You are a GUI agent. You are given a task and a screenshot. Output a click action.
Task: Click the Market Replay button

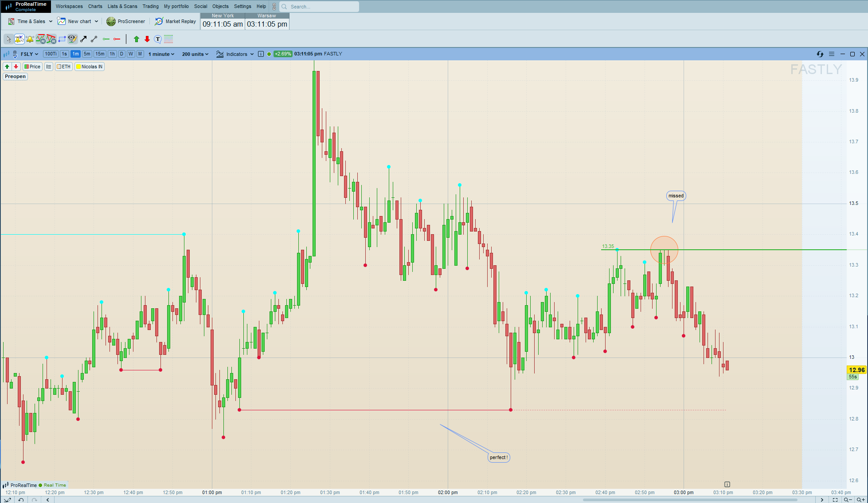click(176, 21)
